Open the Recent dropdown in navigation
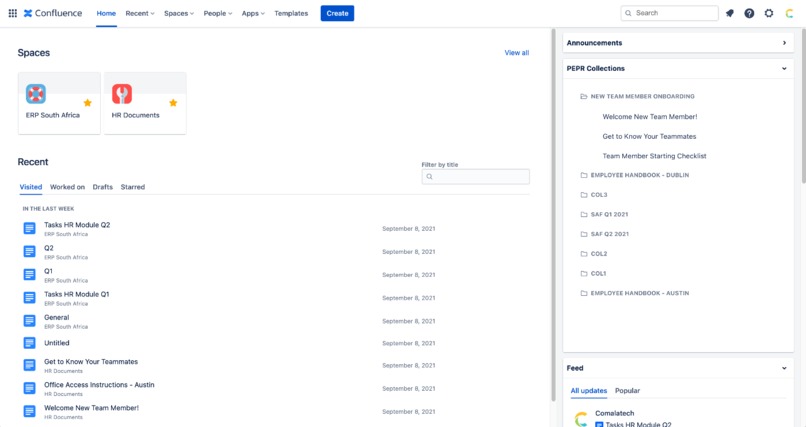 pyautogui.click(x=140, y=13)
